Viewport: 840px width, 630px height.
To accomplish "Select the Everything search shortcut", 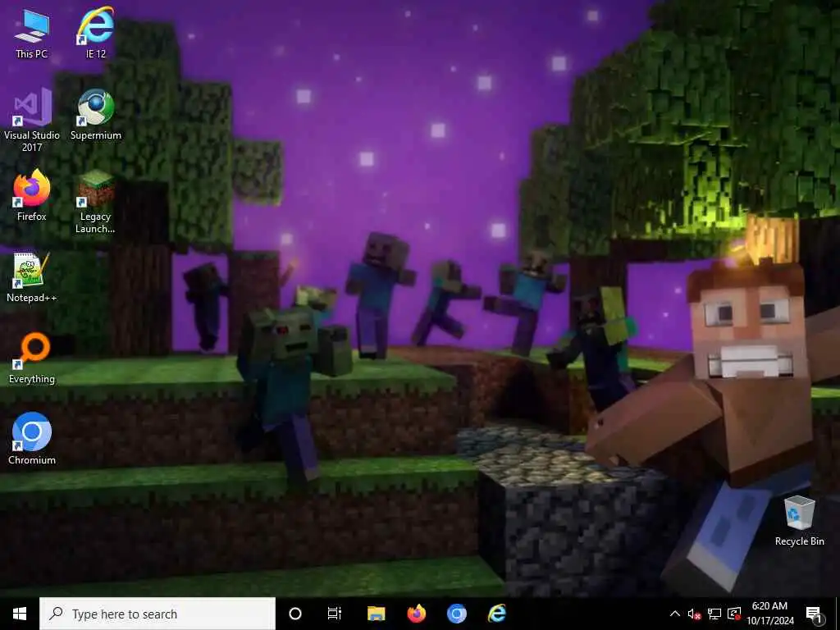I will coord(32,358).
